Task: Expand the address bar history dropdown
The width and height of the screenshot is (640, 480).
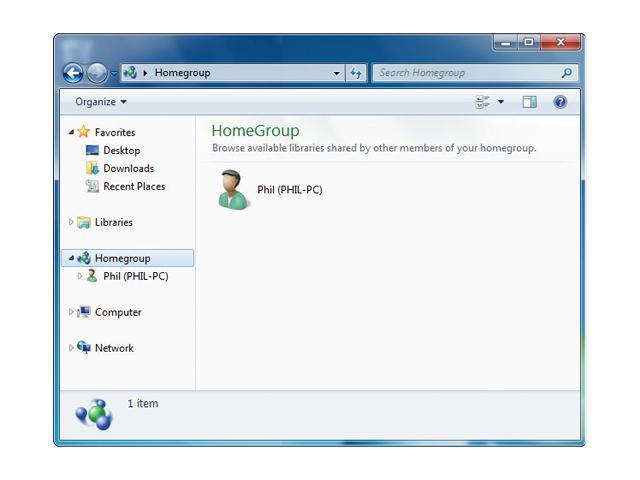Action: tap(337, 73)
